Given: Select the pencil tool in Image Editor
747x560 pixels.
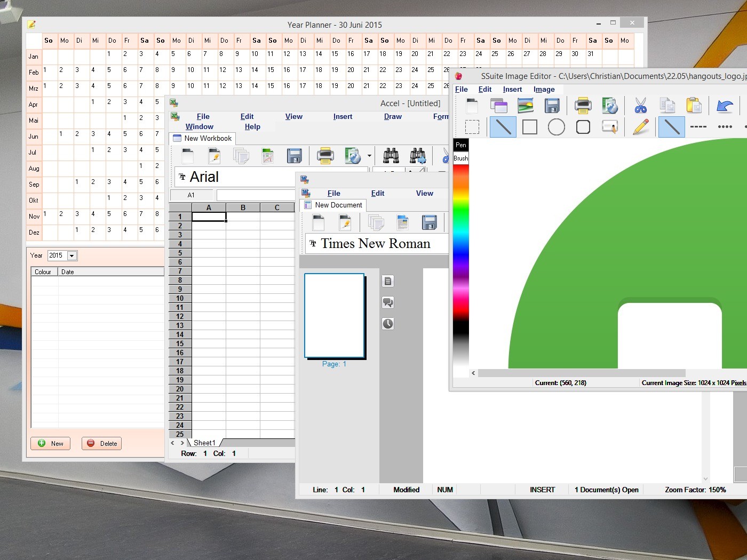Looking at the screenshot, I should (640, 127).
